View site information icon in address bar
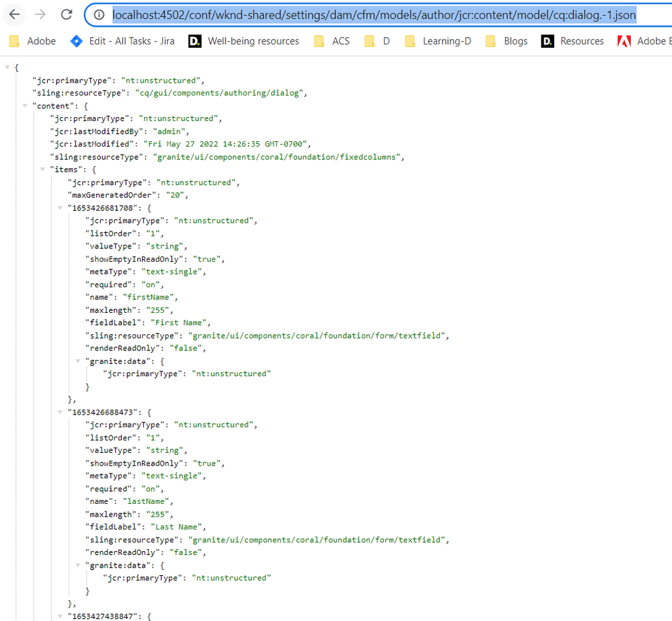The image size is (672, 621). point(98,15)
